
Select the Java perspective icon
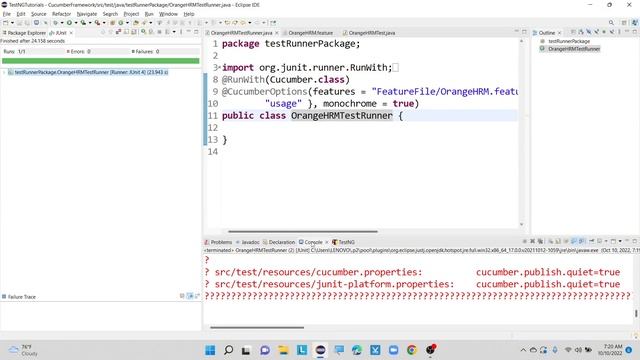(x=635, y=22)
